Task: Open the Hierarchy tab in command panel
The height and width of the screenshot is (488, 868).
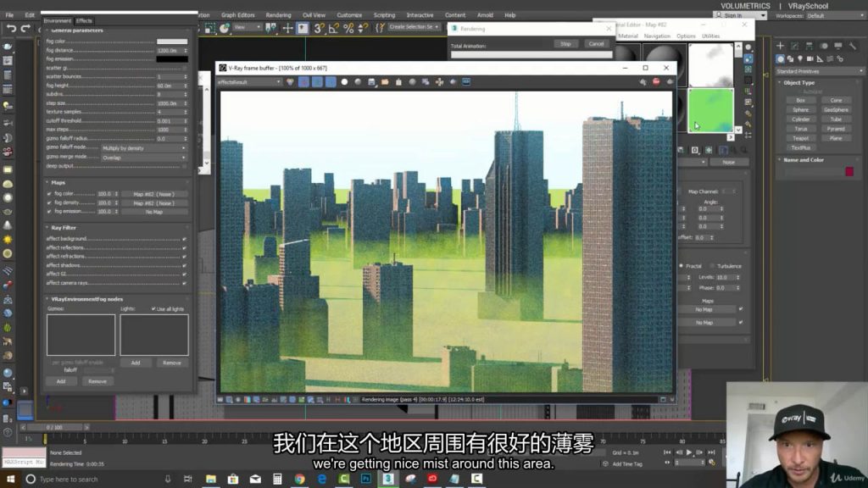Action: pyautogui.click(x=810, y=46)
